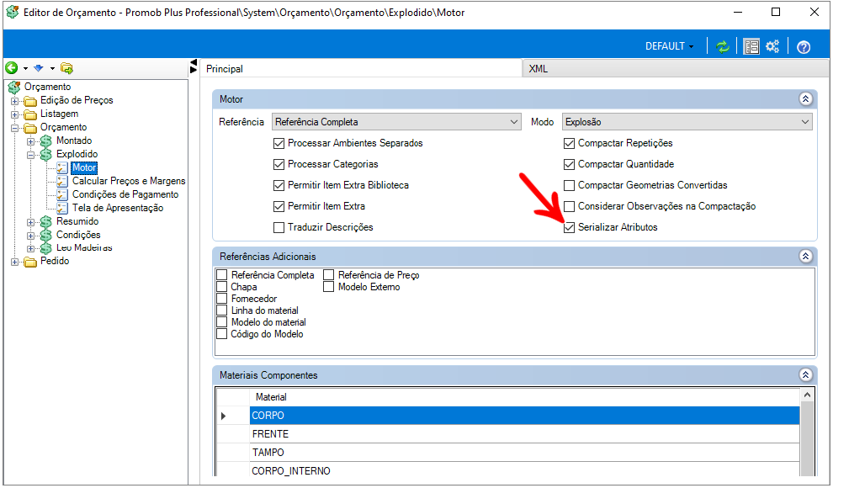Viewport: 849px width, 504px height.
Task: Check Permitir Item Extra checkbox
Action: click(x=279, y=207)
